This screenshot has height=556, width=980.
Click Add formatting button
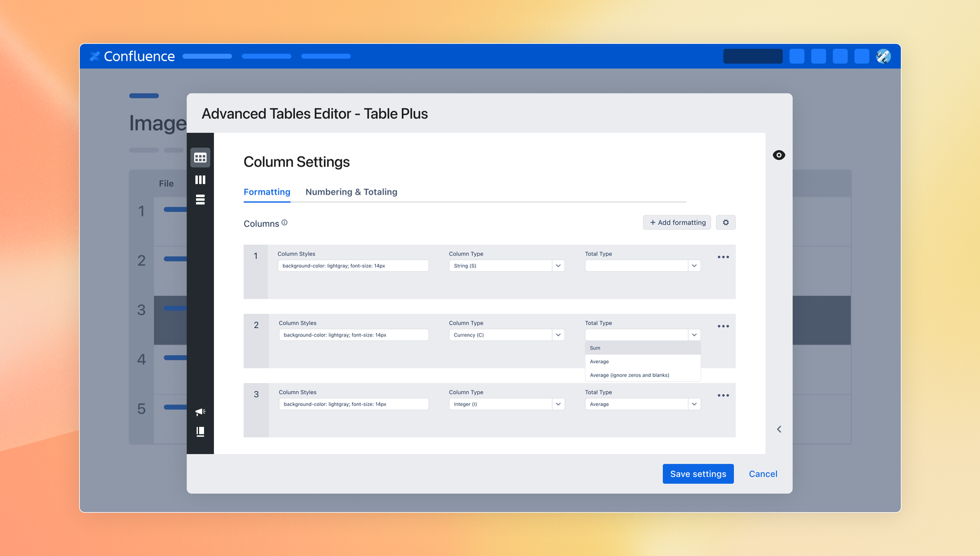tap(677, 222)
